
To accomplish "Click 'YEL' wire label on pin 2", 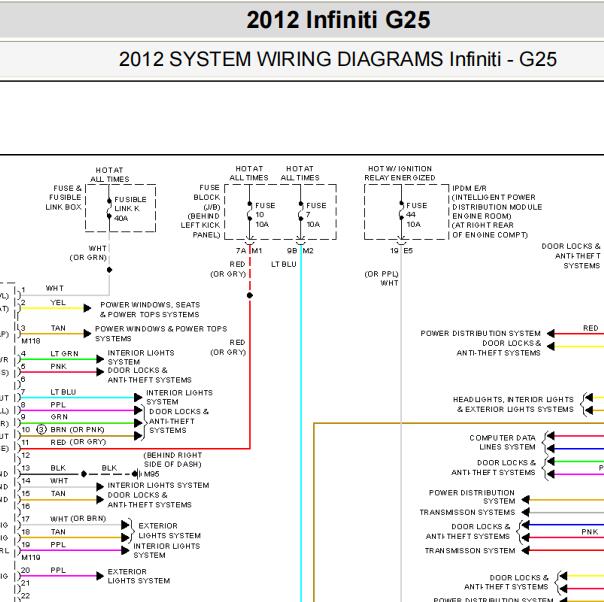I will coord(58,303).
